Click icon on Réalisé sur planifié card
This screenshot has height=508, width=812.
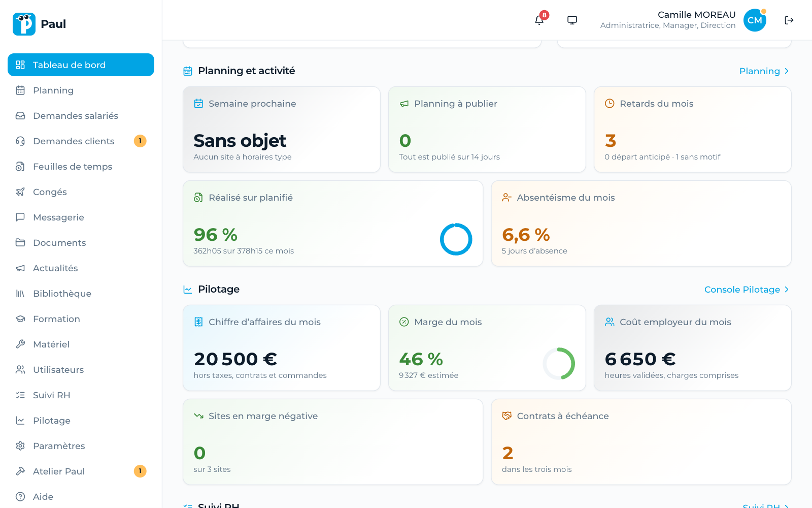tap(198, 198)
